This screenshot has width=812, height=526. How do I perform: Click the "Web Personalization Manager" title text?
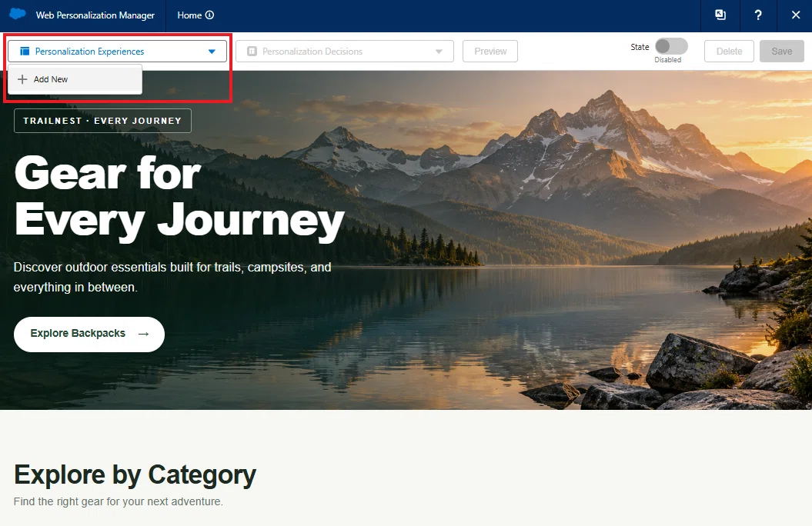(95, 15)
